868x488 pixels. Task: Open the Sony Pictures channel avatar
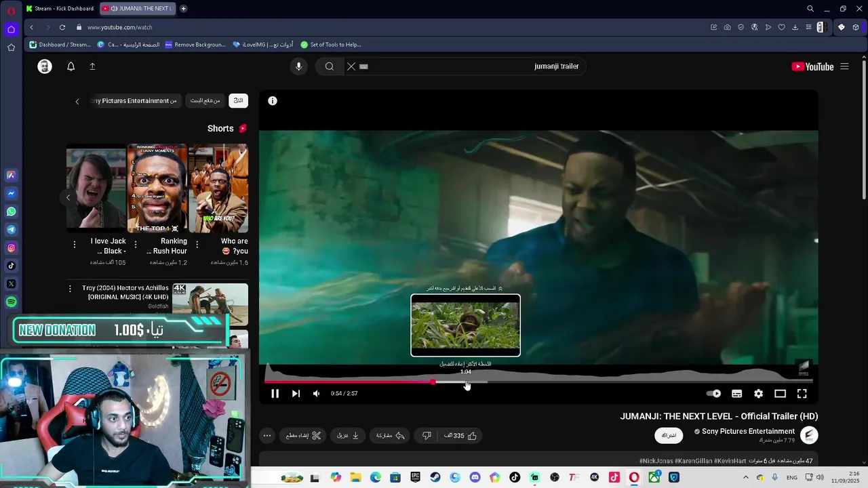[x=809, y=435]
